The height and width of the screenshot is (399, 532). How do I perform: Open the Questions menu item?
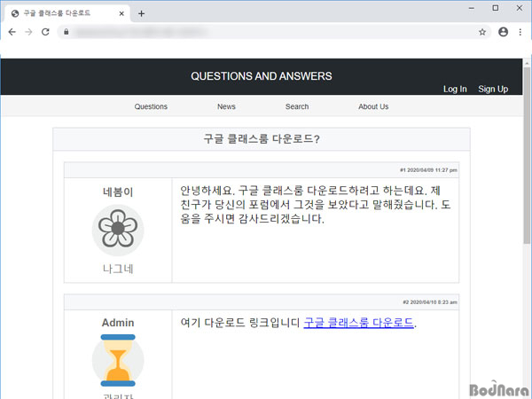(151, 106)
